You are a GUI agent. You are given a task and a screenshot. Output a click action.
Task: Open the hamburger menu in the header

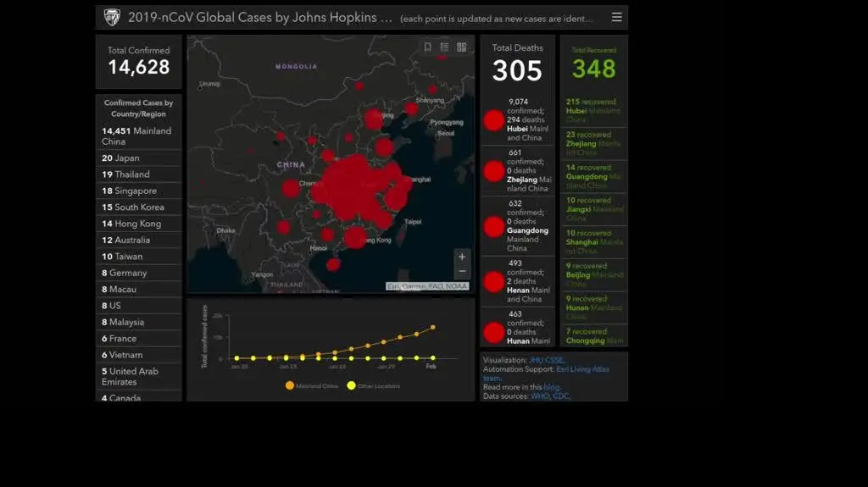coord(616,17)
